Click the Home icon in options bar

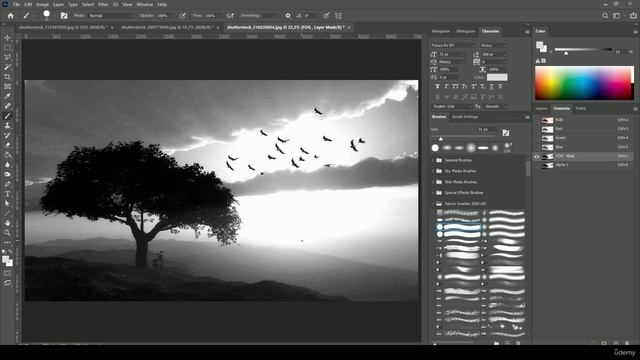coord(11,16)
